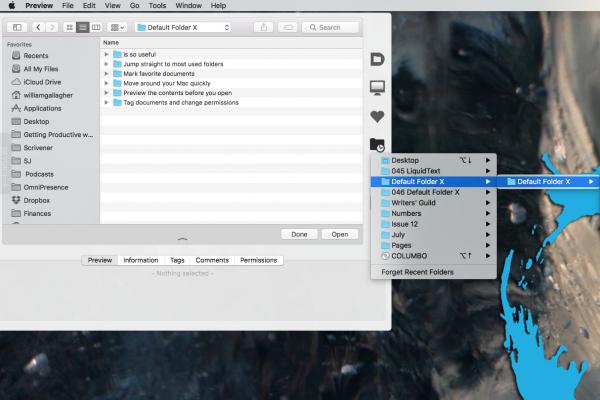Screen dimensions: 600x400
Task: Switch to list view
Action: pyautogui.click(x=83, y=27)
